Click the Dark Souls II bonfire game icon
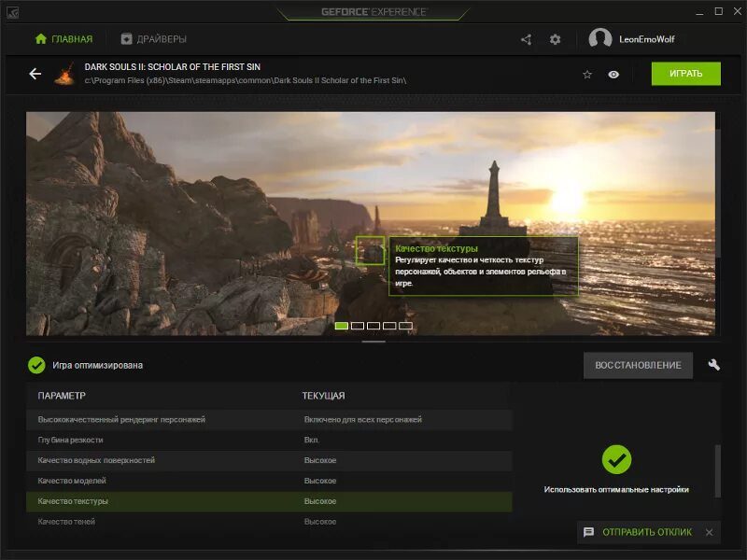Viewport: 747px width, 560px height. tap(64, 74)
